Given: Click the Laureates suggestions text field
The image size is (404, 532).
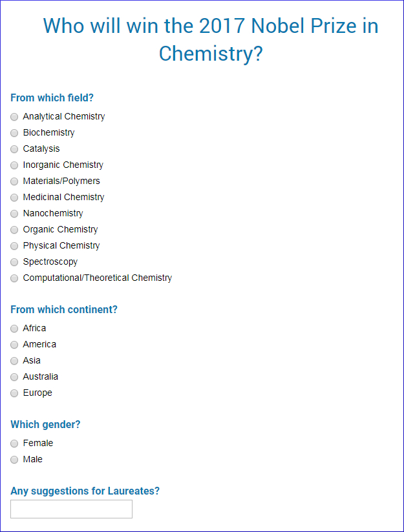Looking at the screenshot, I should coord(71,509).
